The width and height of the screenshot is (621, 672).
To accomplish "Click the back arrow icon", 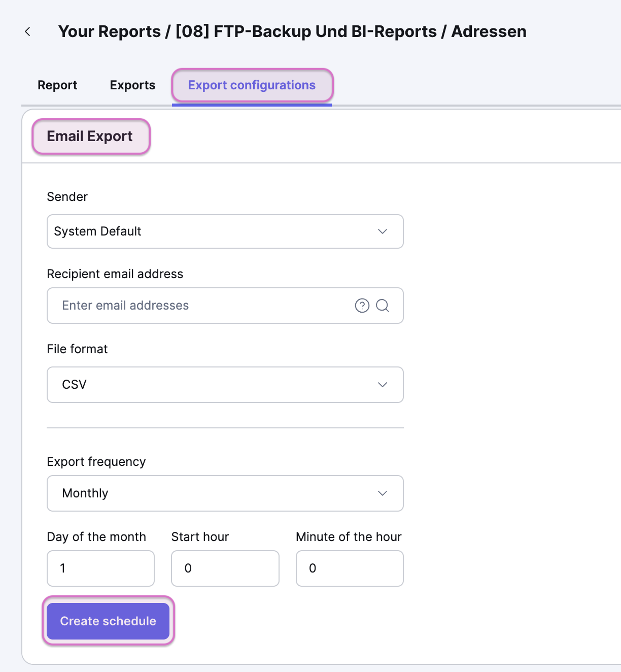I will tap(27, 31).
